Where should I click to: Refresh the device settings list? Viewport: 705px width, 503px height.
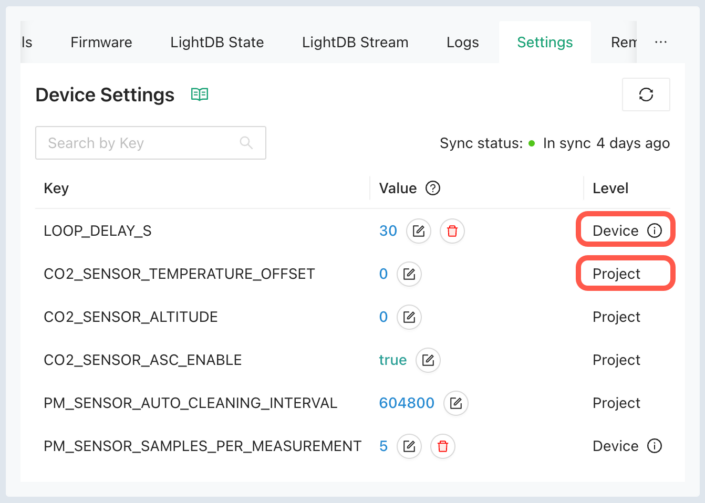(646, 94)
